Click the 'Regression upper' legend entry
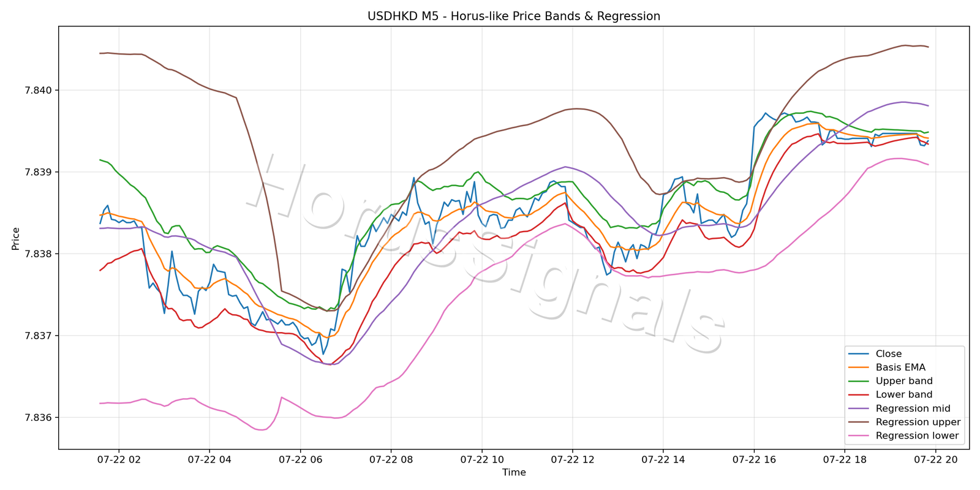 point(918,422)
